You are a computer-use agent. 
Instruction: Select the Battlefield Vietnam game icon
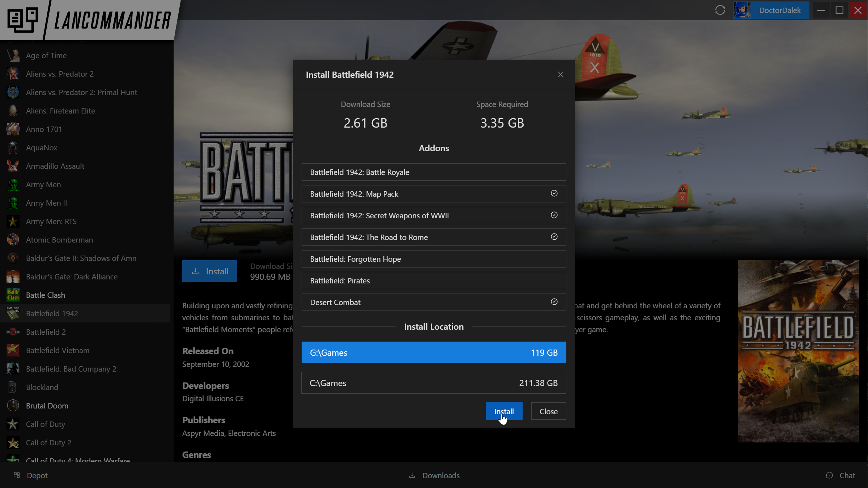[13, 350]
